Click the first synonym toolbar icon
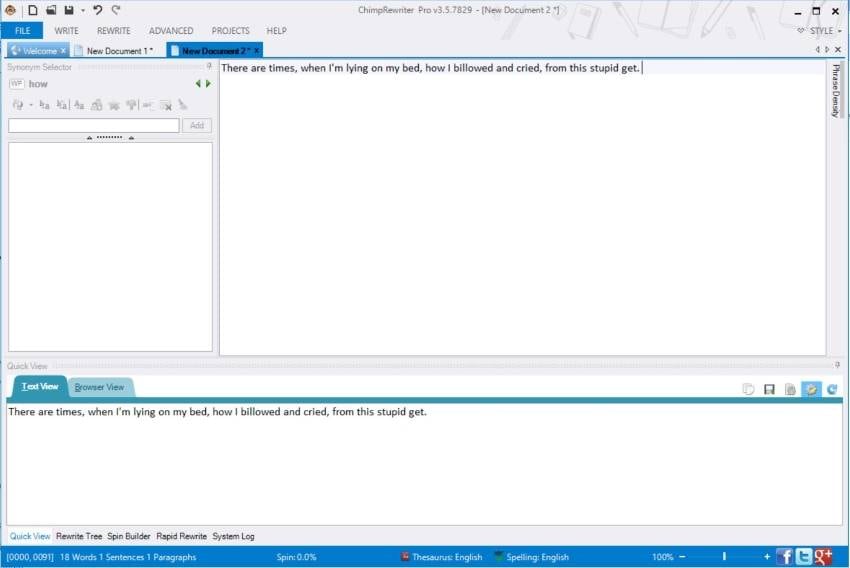Screen dimensions: 850x568 click(x=18, y=105)
